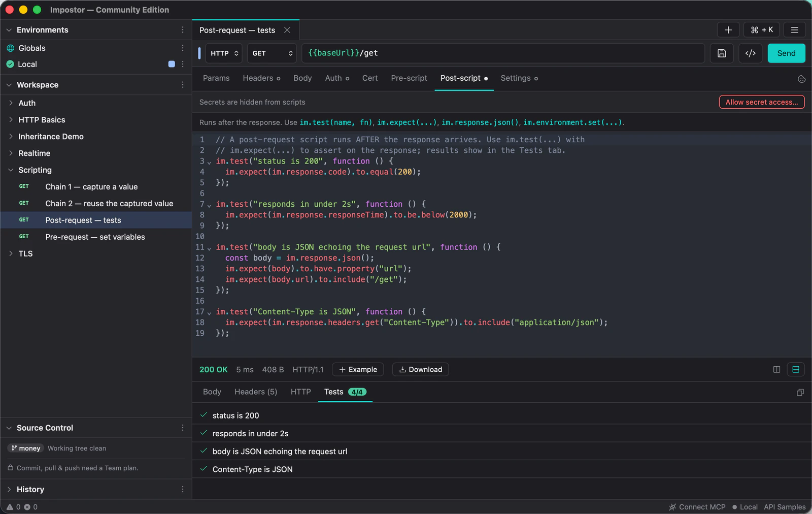Click the money branch badge

pyautogui.click(x=26, y=448)
